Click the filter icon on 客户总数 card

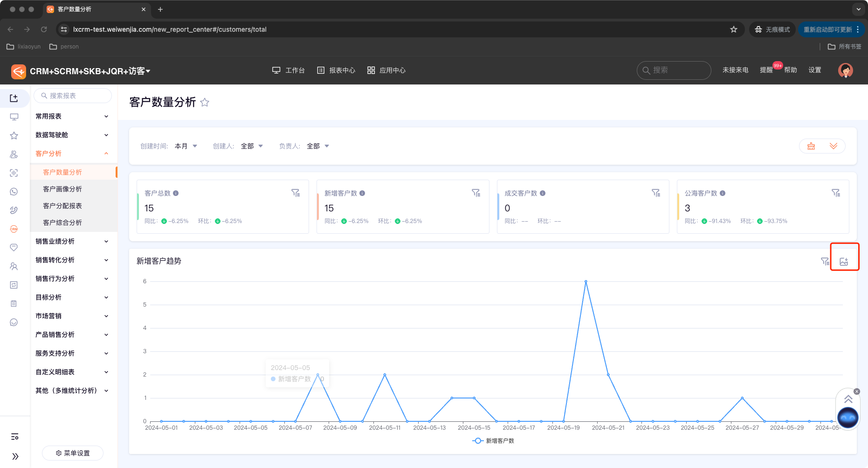click(x=296, y=193)
